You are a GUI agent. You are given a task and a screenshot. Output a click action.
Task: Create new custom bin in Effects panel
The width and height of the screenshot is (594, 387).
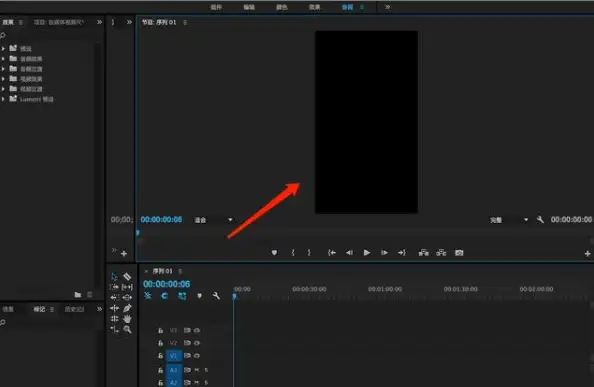[78, 295]
